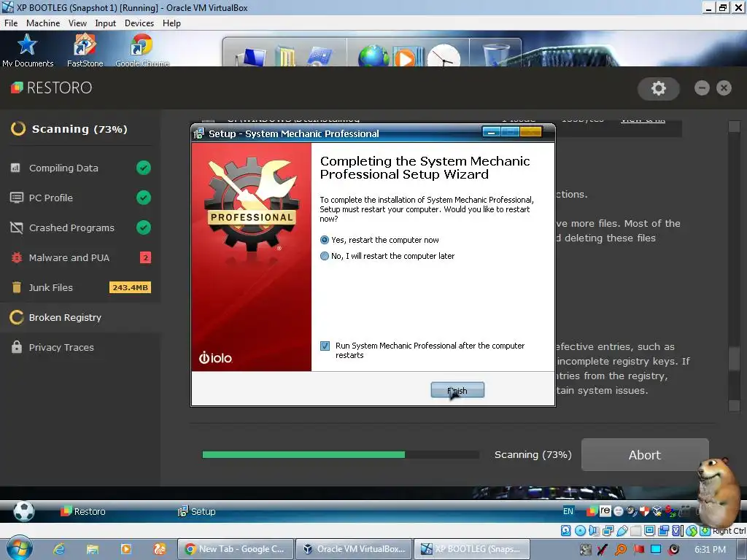The height and width of the screenshot is (560, 747).
Task: Click VirtualBox optical disc status icon
Action: [580, 531]
